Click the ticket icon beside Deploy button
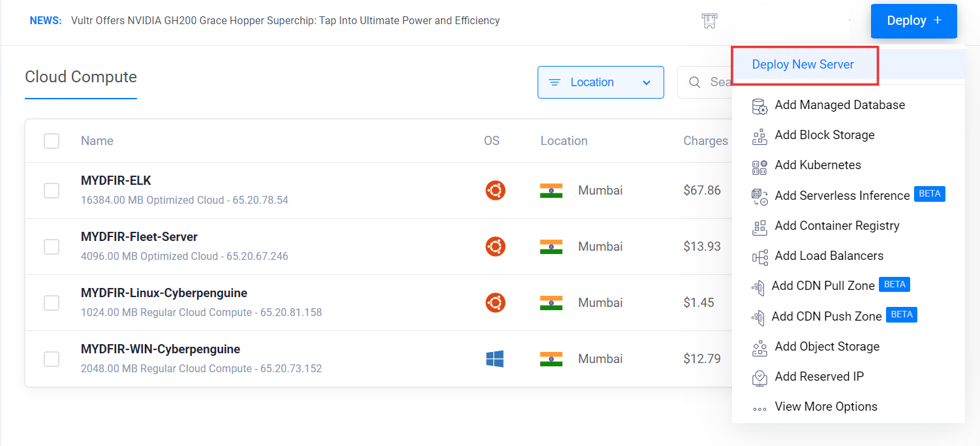Viewport: 980px width, 446px height. point(709,21)
